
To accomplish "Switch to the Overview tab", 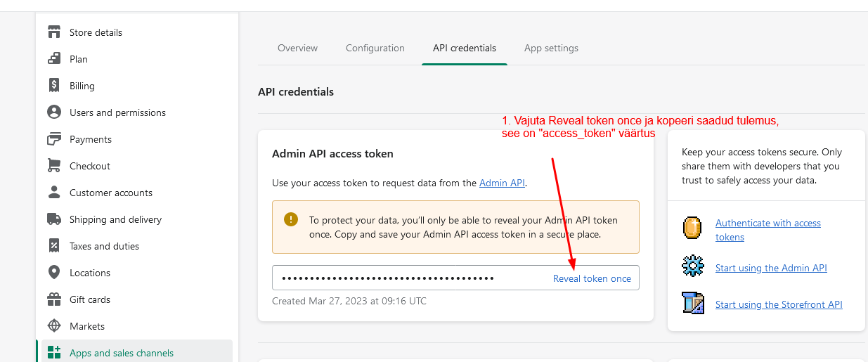I will 297,49.
